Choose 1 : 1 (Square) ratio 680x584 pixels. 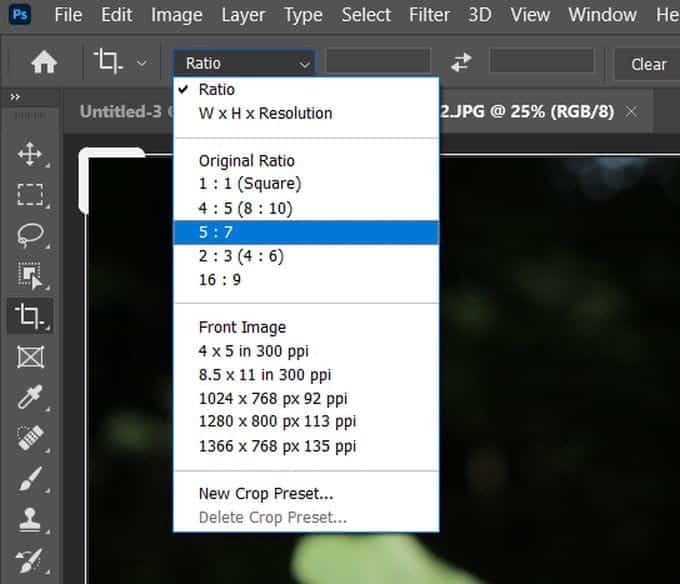click(x=306, y=184)
